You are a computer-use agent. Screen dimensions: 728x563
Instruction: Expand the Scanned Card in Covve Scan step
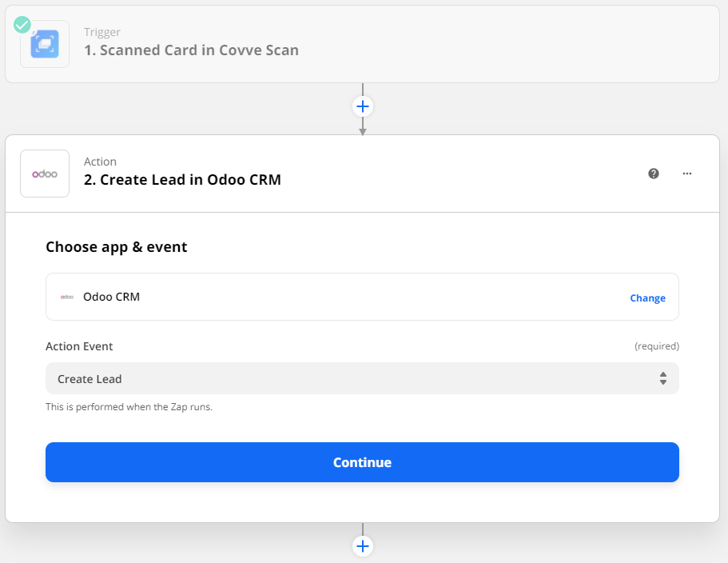192,50
